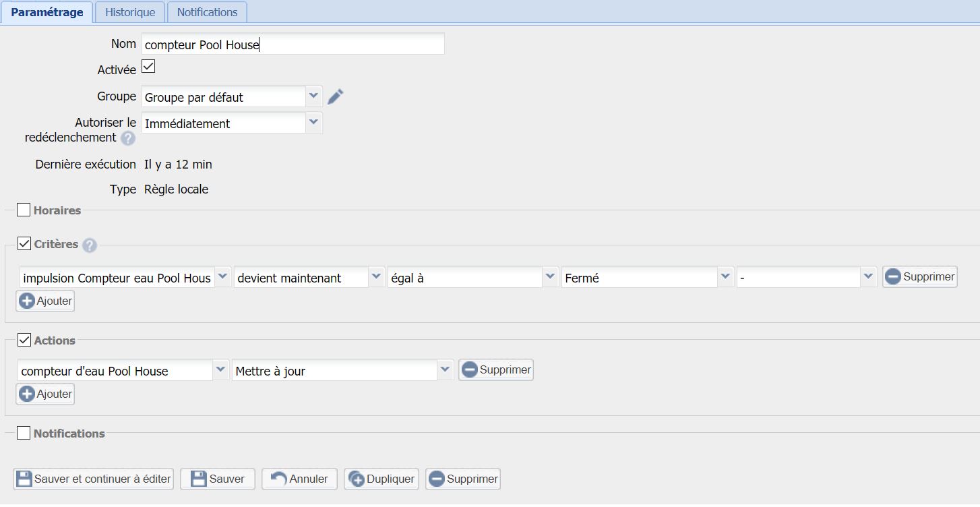Add a new action with Ajouter
Viewport: 980px width, 507px height.
click(45, 394)
